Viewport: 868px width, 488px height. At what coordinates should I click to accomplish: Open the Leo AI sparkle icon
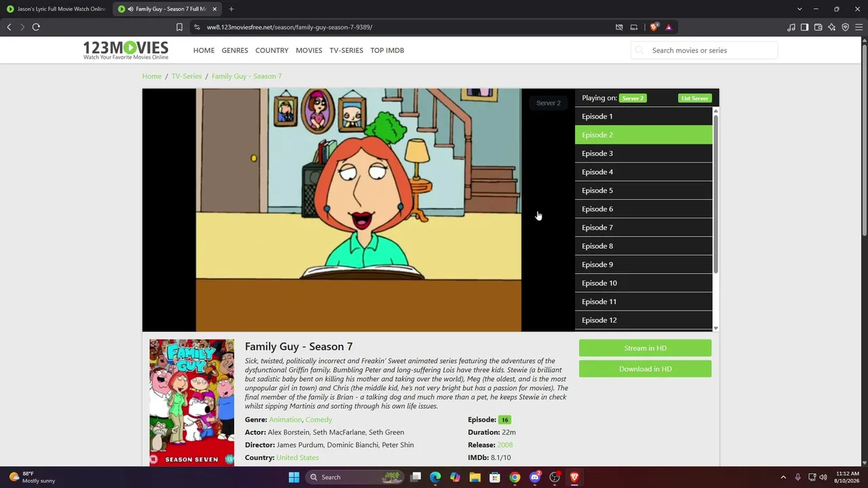[x=832, y=27]
